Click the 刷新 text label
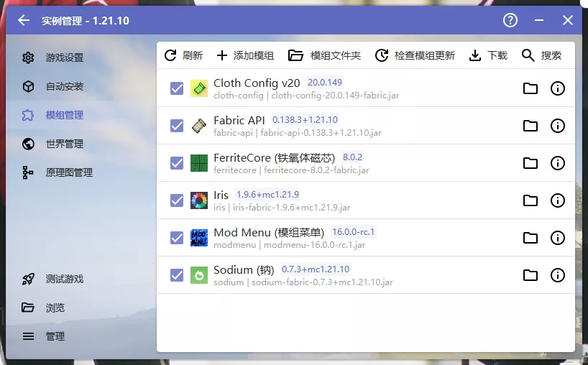This screenshot has height=365, width=588. coord(193,55)
